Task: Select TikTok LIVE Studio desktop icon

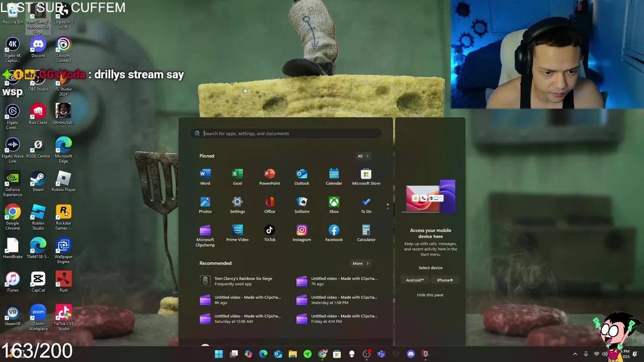Action: [x=63, y=318]
